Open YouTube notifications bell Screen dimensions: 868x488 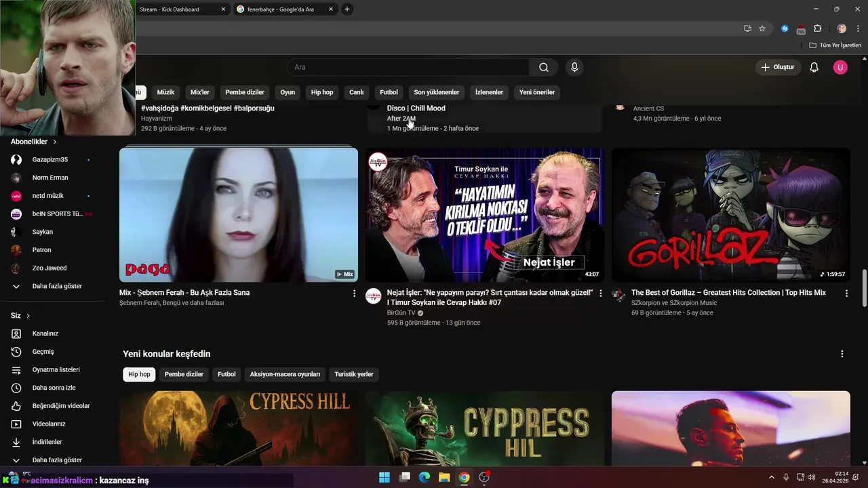[814, 67]
